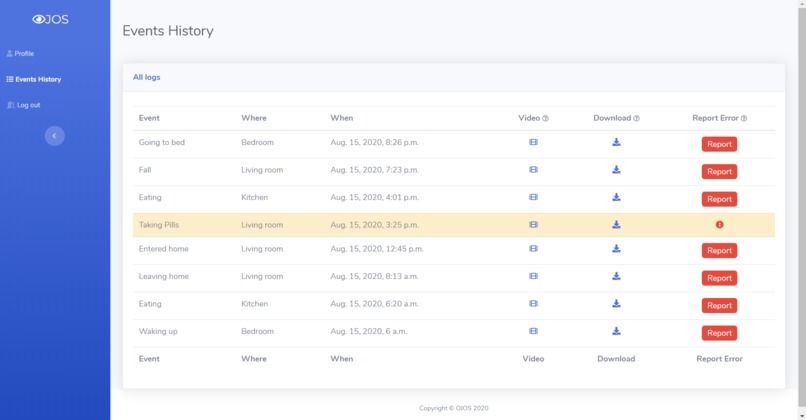806x420 pixels.
Task: Download the Waking up recording
Action: click(616, 331)
